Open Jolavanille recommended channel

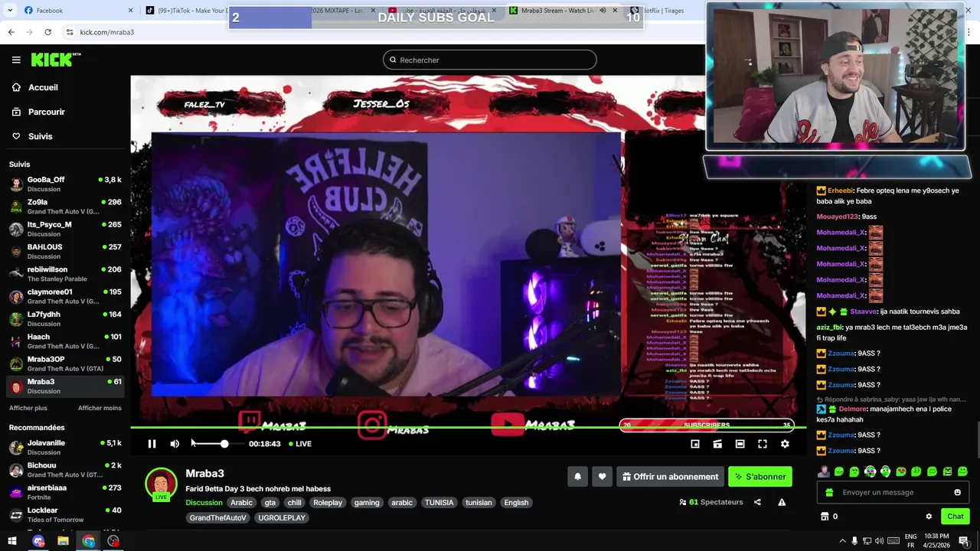coord(65,448)
